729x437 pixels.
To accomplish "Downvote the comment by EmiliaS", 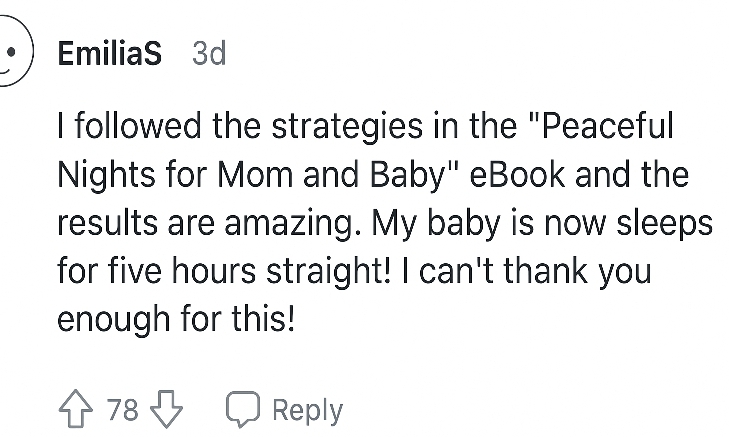I will (x=165, y=410).
